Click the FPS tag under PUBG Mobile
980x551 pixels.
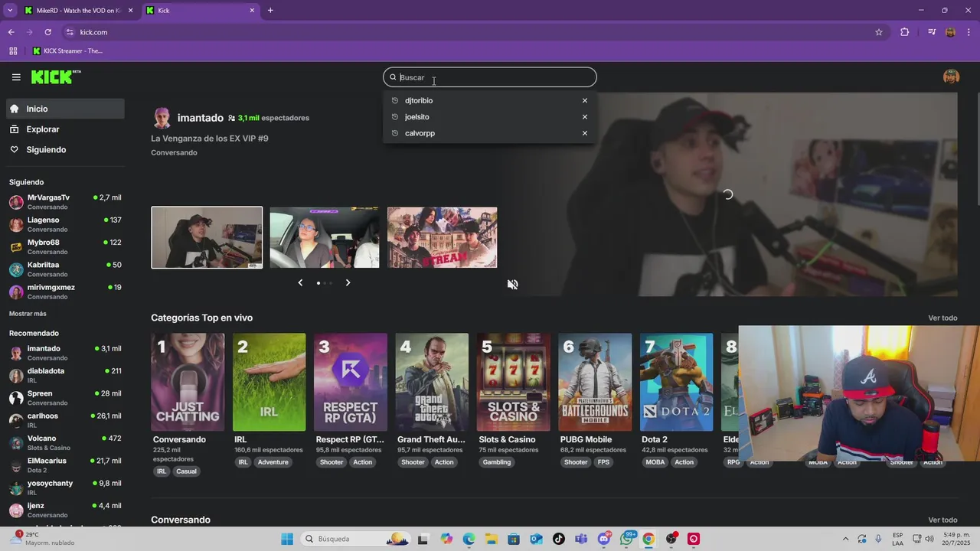coord(603,462)
